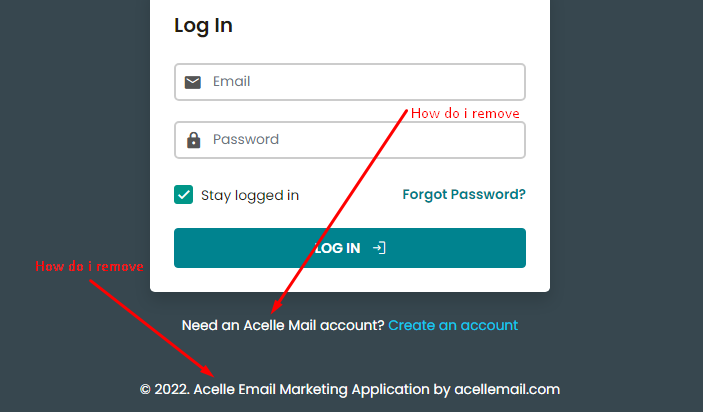The height and width of the screenshot is (412, 703).
Task: Submit with the LOG IN button
Action: point(350,248)
